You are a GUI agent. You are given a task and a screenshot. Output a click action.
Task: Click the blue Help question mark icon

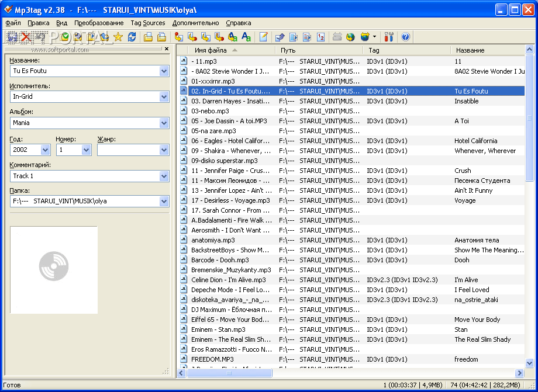406,37
